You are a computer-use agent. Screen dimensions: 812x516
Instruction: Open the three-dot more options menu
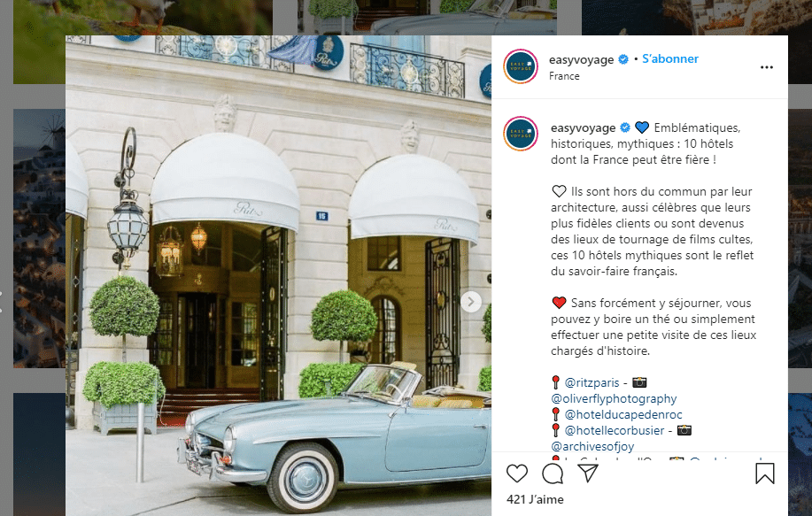(767, 67)
